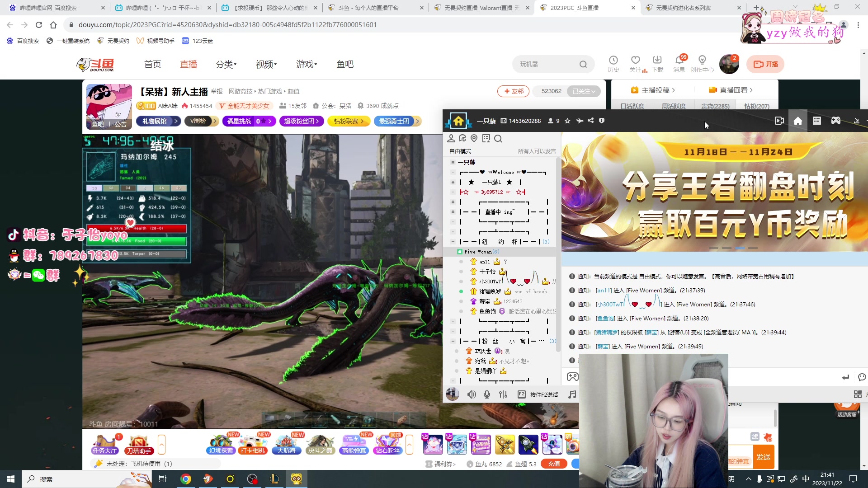
Task: Switch to the 日活跃度 tab
Action: [x=632, y=106]
